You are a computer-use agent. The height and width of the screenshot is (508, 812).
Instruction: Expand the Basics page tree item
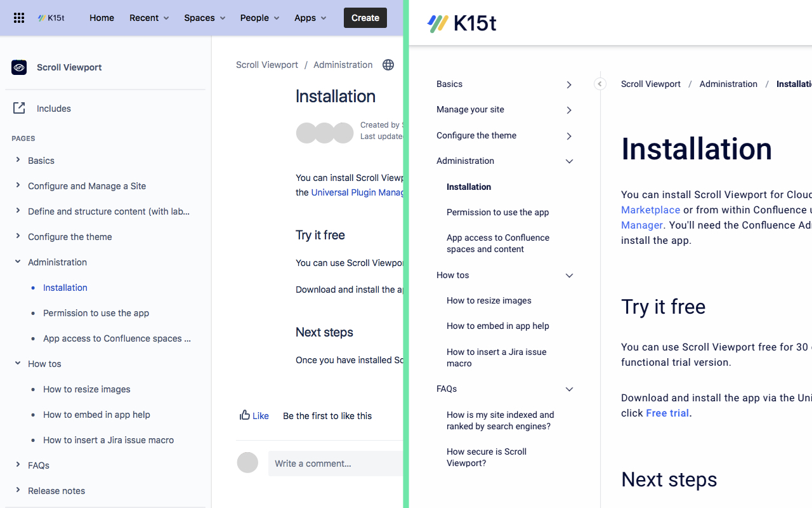click(18, 160)
